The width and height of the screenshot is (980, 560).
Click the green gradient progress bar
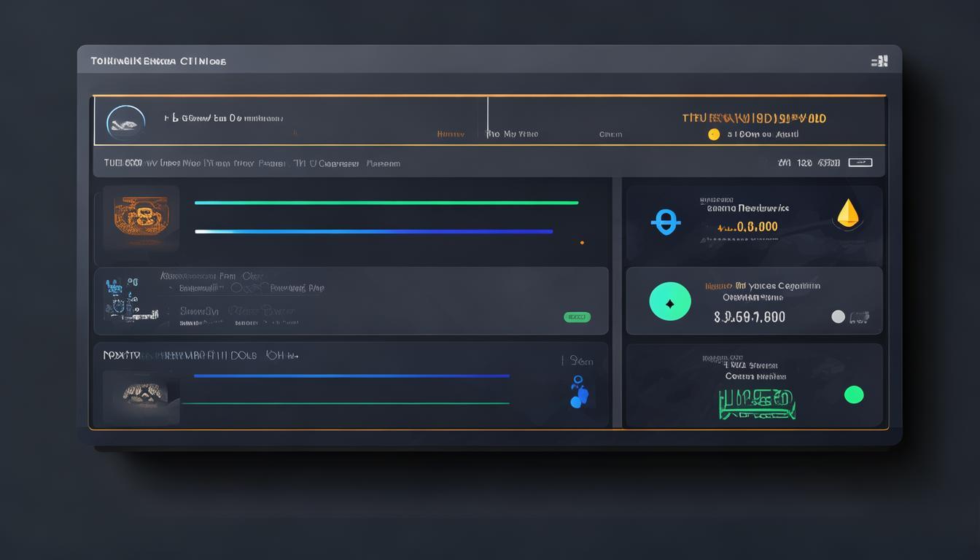pos(386,203)
